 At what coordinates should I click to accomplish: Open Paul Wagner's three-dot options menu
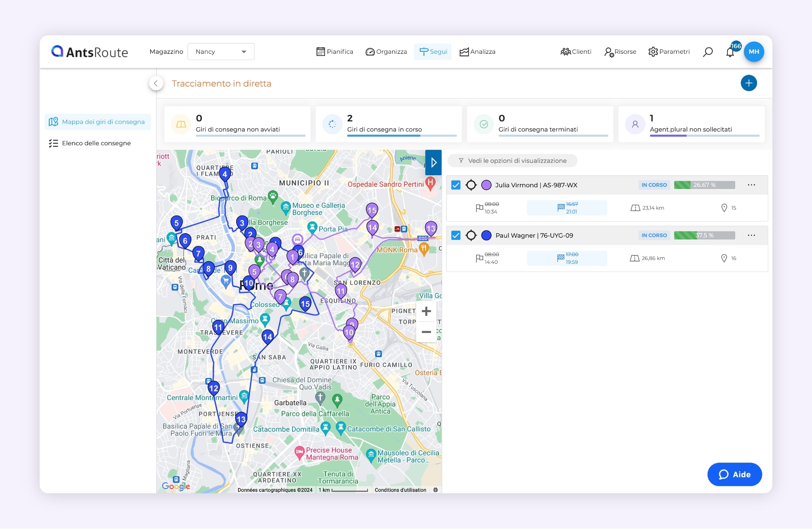click(751, 235)
